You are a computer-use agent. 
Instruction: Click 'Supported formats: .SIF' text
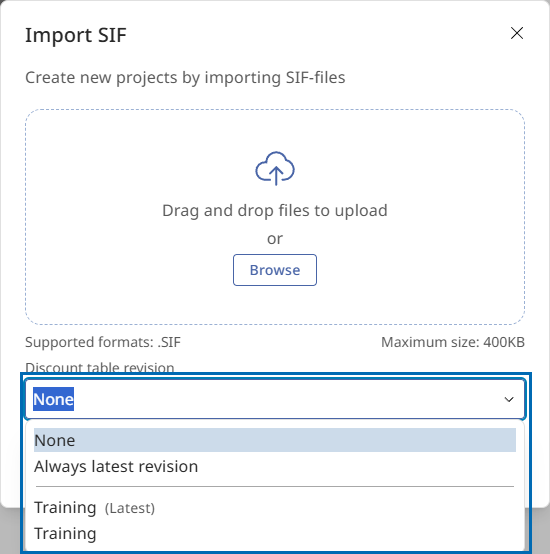pyautogui.click(x=103, y=342)
